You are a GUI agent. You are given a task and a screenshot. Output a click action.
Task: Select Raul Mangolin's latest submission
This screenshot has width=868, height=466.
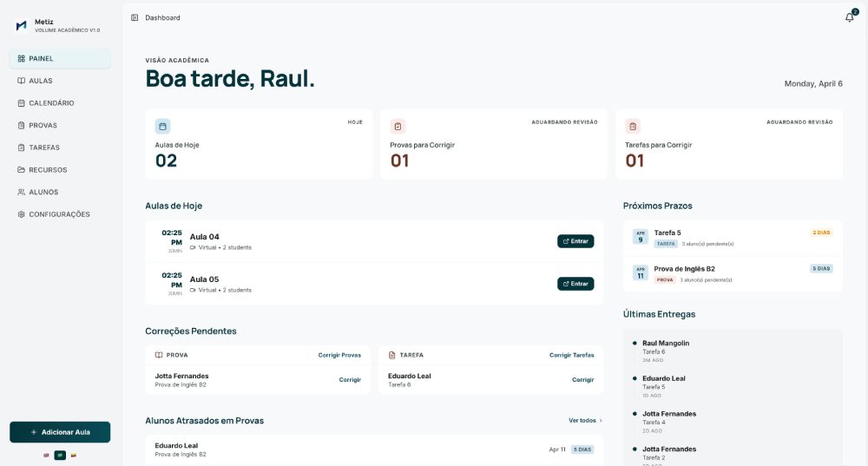pos(665,343)
